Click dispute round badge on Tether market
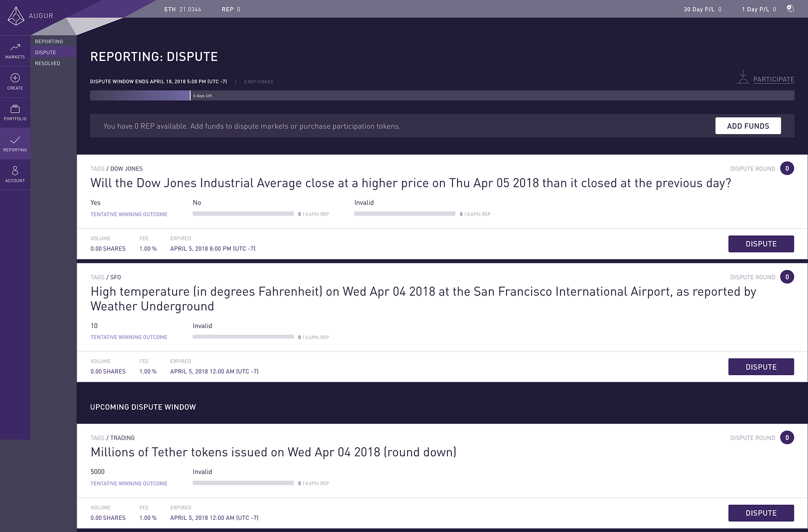 (787, 438)
